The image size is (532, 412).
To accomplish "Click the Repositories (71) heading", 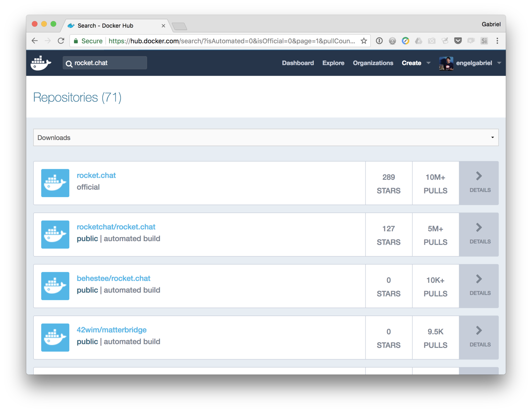I will 77,97.
